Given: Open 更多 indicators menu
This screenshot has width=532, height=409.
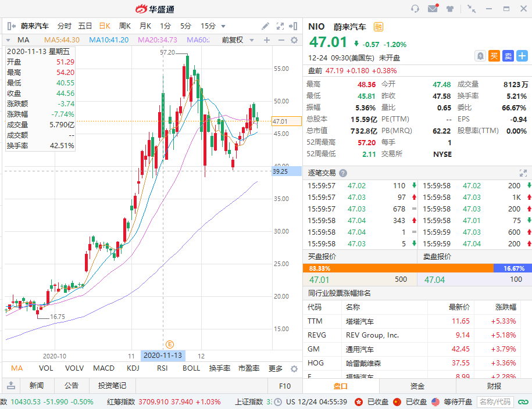Looking at the screenshot, I should [x=275, y=369].
